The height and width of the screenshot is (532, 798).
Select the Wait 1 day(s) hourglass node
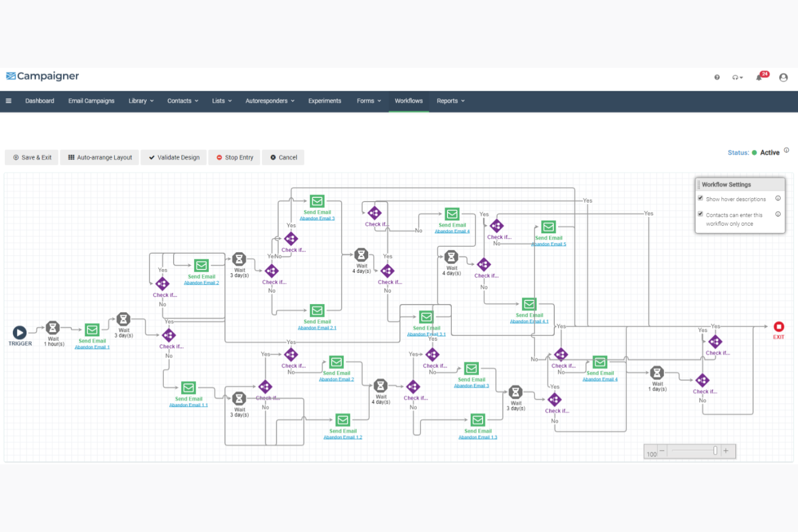point(657,372)
